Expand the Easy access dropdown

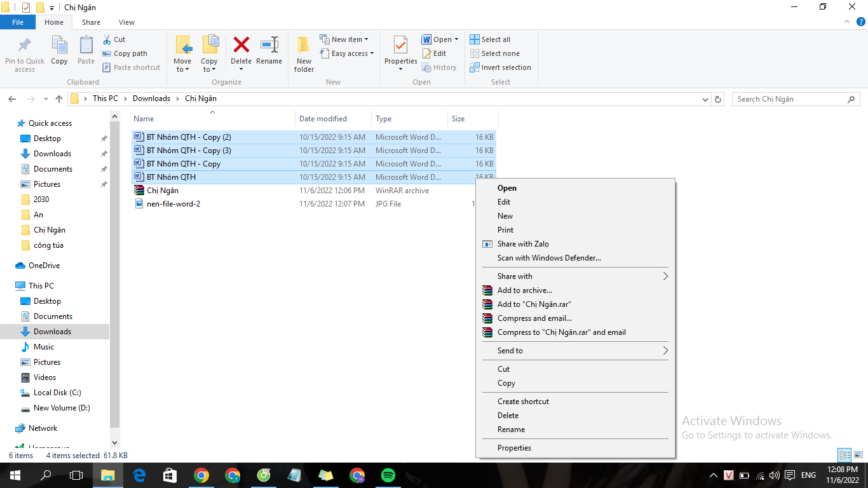pyautogui.click(x=346, y=53)
